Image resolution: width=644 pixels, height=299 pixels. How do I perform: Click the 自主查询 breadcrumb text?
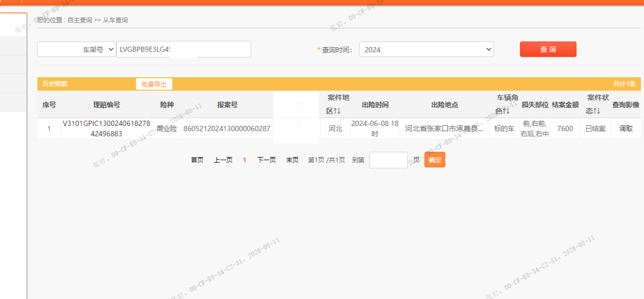point(79,20)
